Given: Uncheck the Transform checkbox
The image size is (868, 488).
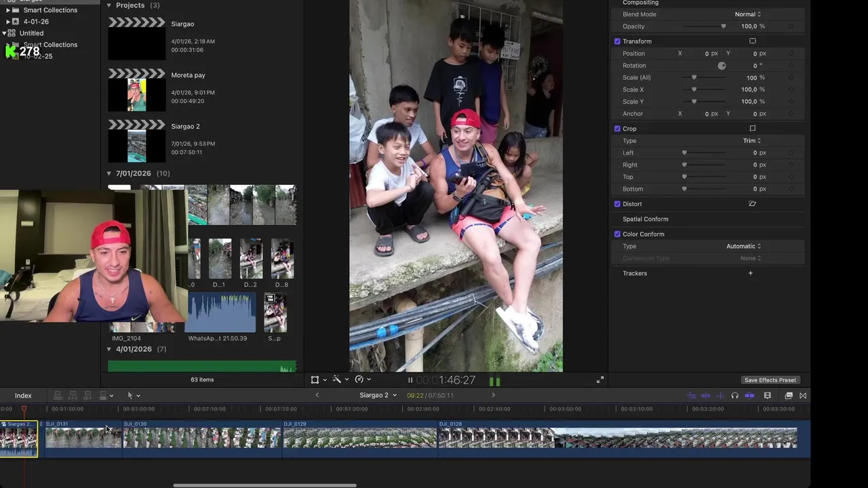Looking at the screenshot, I should coord(617,41).
